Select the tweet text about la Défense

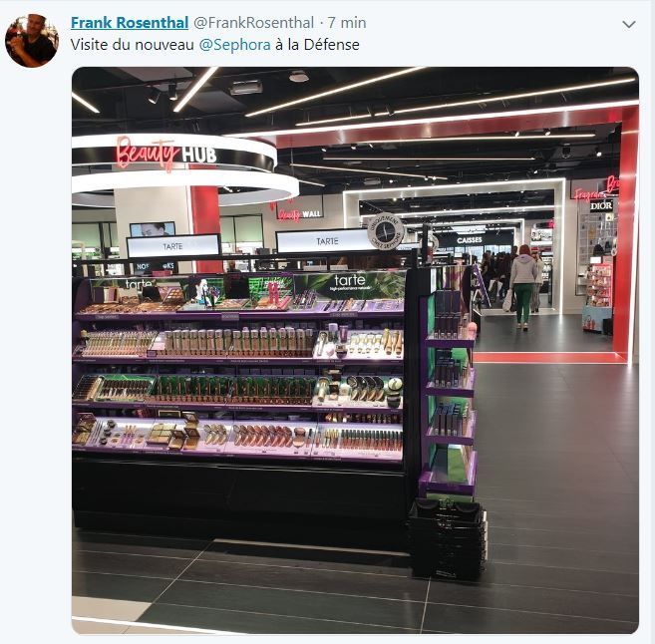[x=215, y=45]
